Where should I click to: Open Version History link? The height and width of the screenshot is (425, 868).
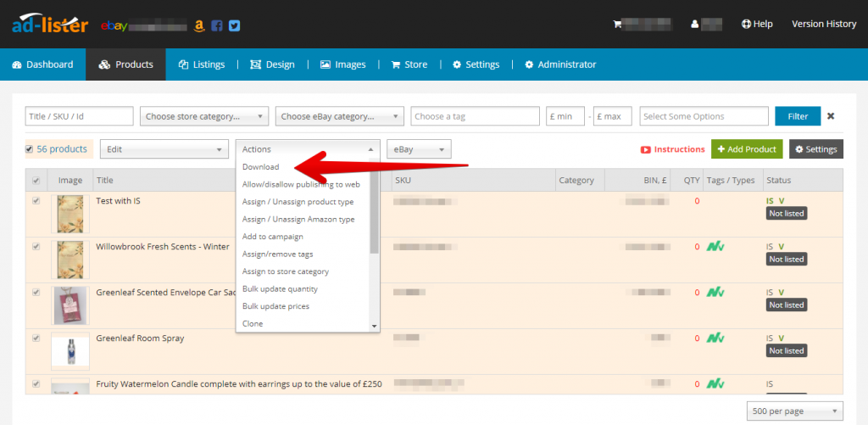pyautogui.click(x=824, y=24)
